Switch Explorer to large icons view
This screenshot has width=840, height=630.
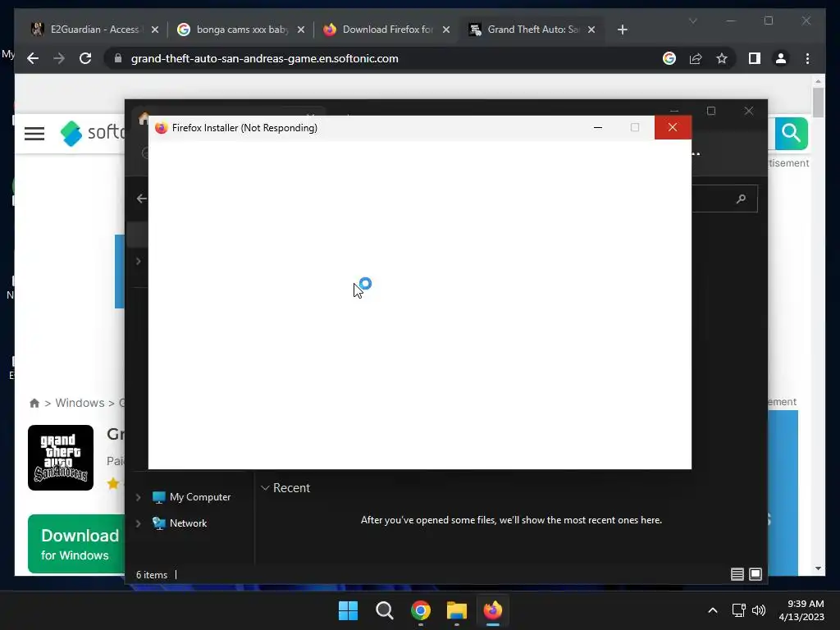point(756,574)
